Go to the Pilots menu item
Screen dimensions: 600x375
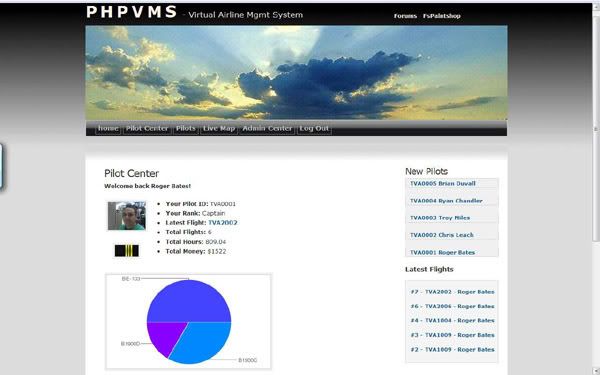(x=186, y=129)
